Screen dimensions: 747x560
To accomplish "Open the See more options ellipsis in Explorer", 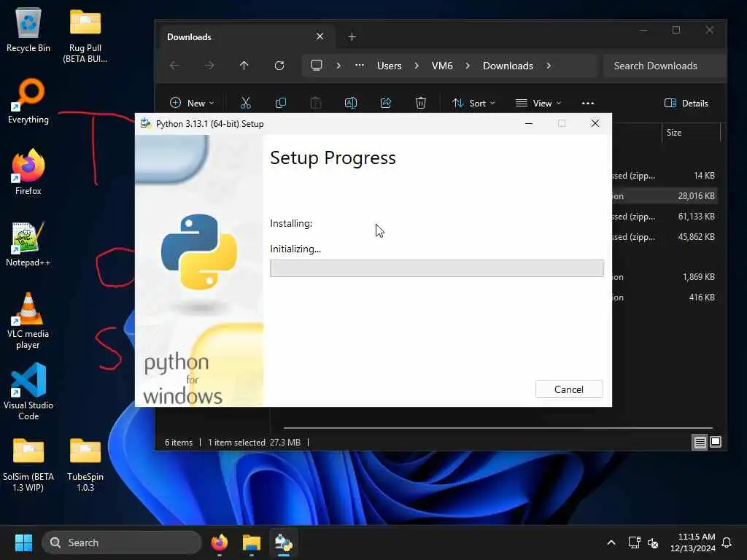I will point(588,103).
